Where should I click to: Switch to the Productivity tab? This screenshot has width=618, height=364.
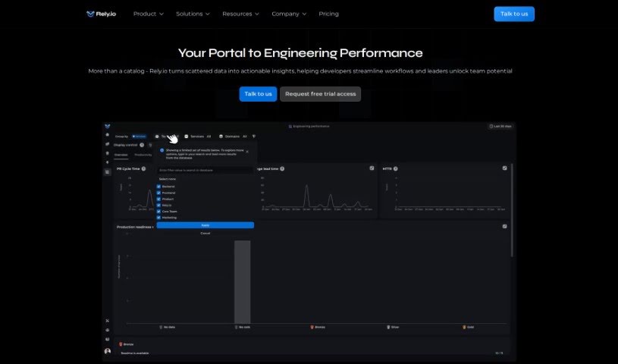pyautogui.click(x=143, y=155)
